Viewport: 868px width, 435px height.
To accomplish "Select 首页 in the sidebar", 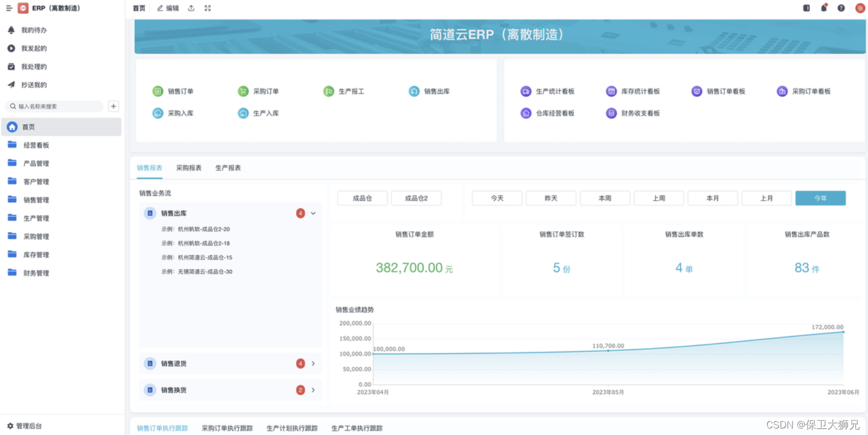I will (x=61, y=127).
